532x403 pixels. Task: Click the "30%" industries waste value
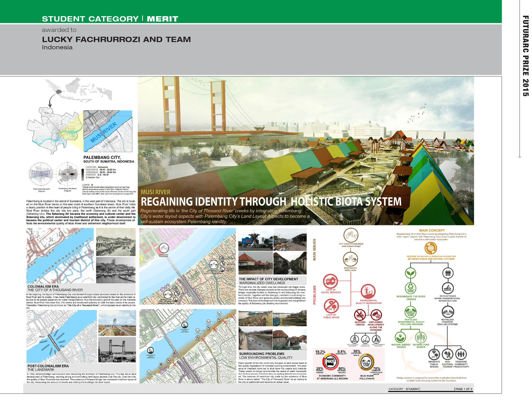point(357,351)
